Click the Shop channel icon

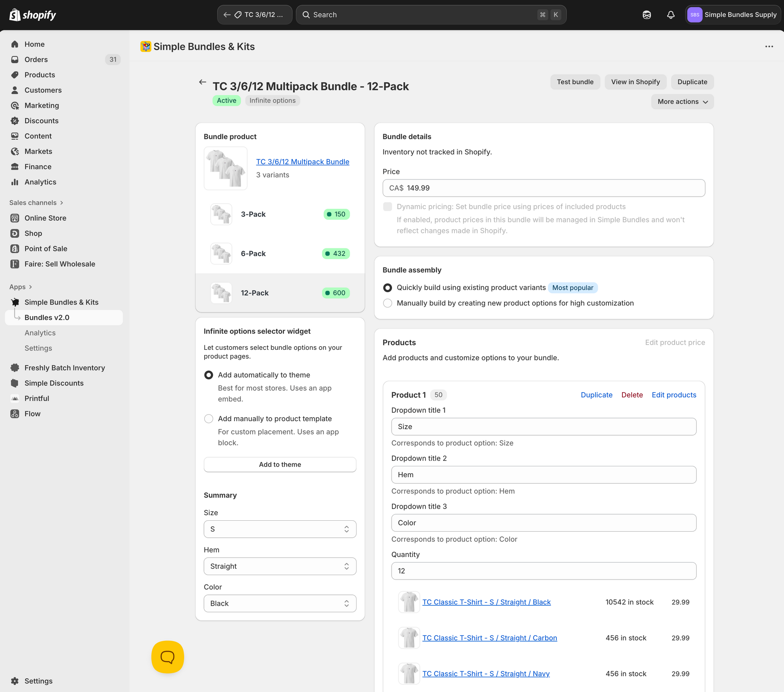(x=15, y=233)
